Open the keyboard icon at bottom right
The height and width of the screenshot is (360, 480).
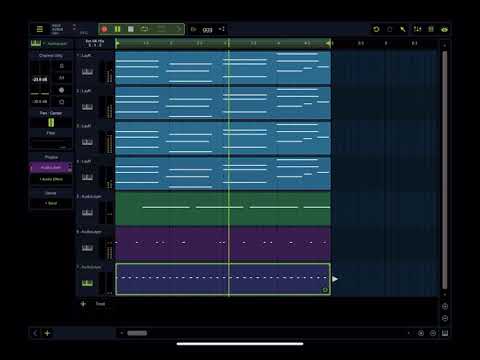(445, 333)
